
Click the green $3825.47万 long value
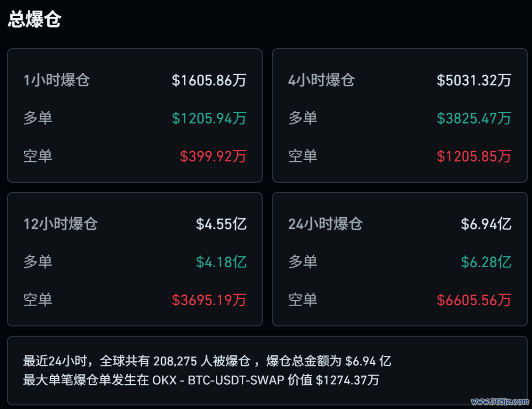click(x=474, y=118)
